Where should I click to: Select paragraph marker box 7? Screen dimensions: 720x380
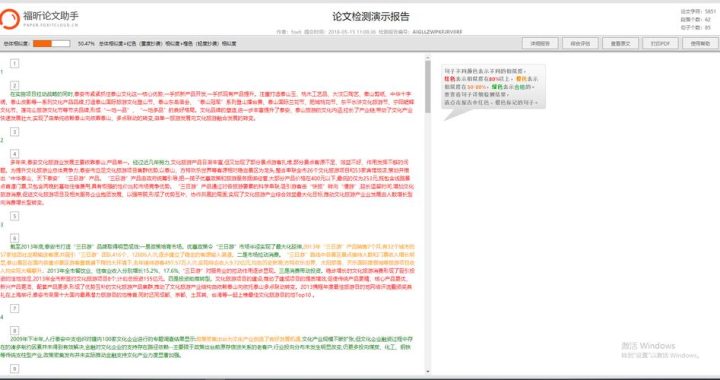pyautogui.click(x=15, y=308)
